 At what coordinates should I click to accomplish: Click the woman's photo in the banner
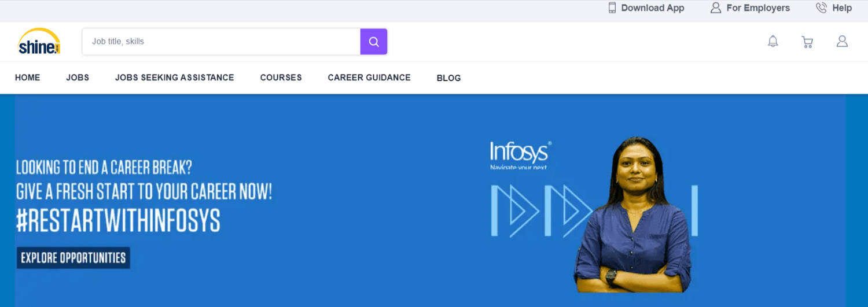click(x=634, y=220)
